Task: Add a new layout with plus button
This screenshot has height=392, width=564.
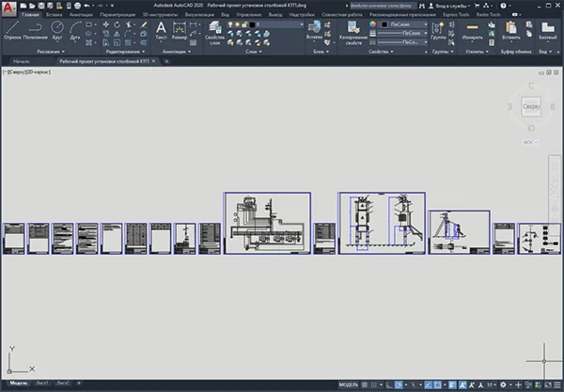Action: click(x=79, y=384)
